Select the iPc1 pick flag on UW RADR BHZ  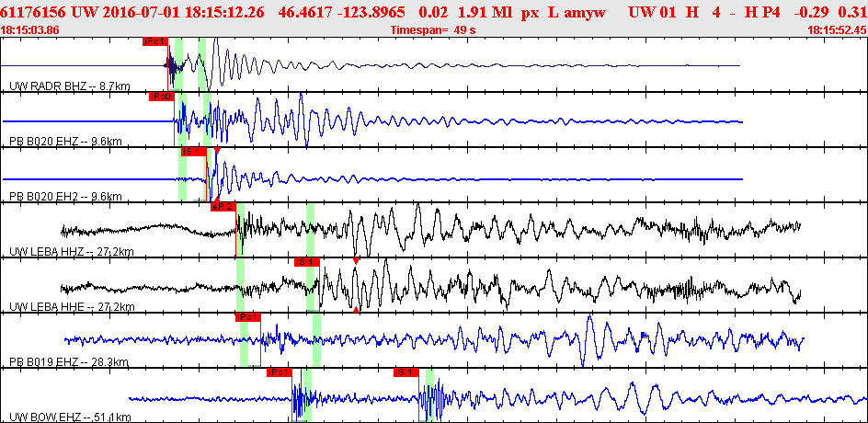click(x=154, y=41)
